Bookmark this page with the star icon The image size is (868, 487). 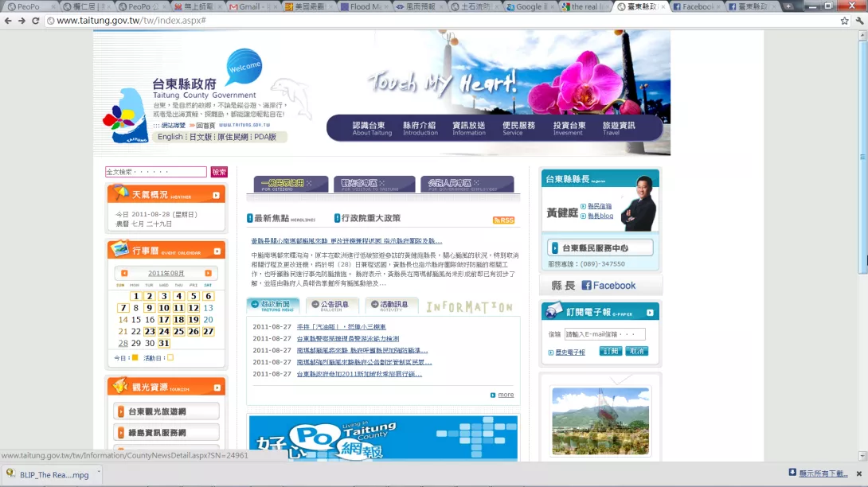coord(844,21)
